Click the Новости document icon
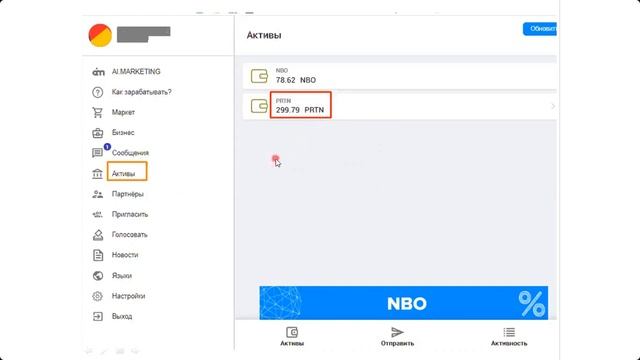Image resolution: width=640 pixels, height=360 pixels. click(x=98, y=255)
